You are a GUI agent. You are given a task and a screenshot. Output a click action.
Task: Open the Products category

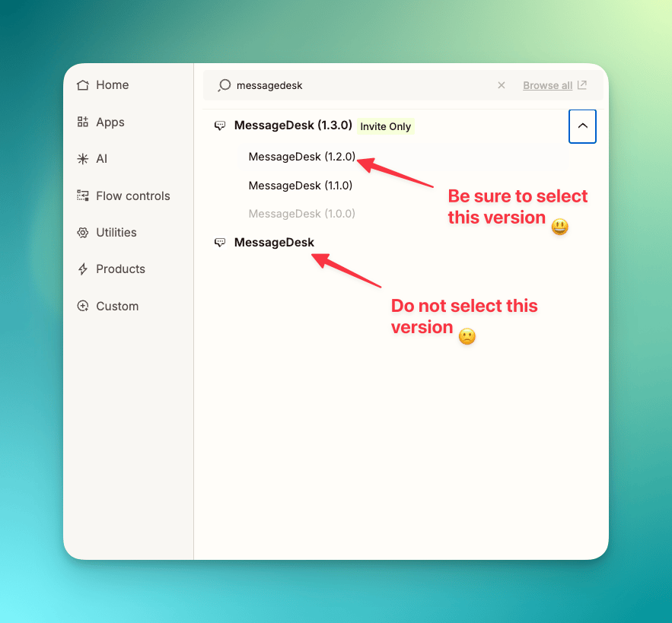tap(120, 269)
